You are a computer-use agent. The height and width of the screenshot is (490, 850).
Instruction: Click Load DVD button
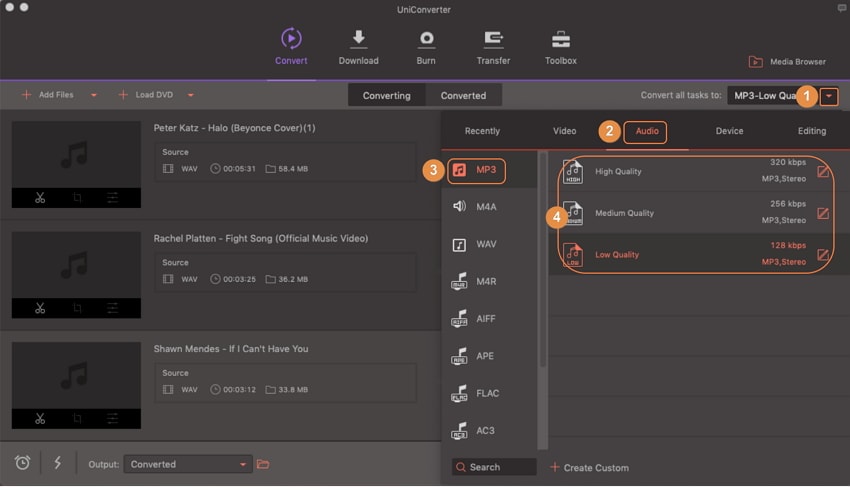(x=146, y=95)
